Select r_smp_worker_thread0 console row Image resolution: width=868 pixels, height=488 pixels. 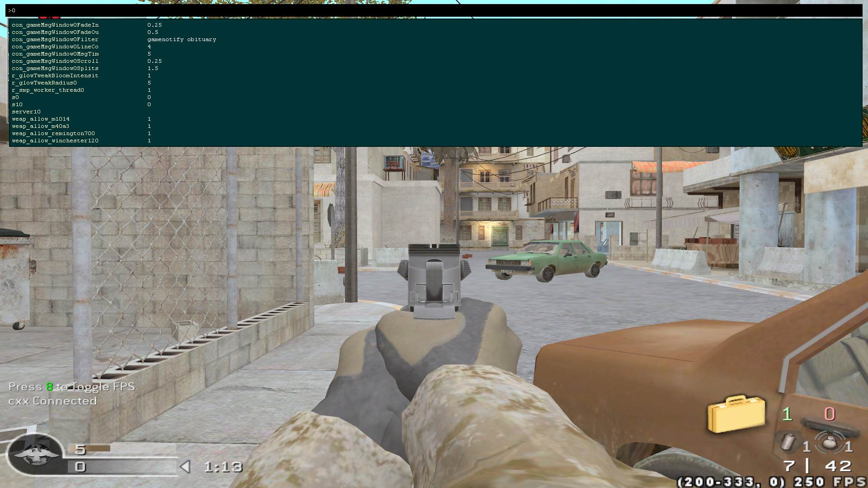tap(81, 90)
